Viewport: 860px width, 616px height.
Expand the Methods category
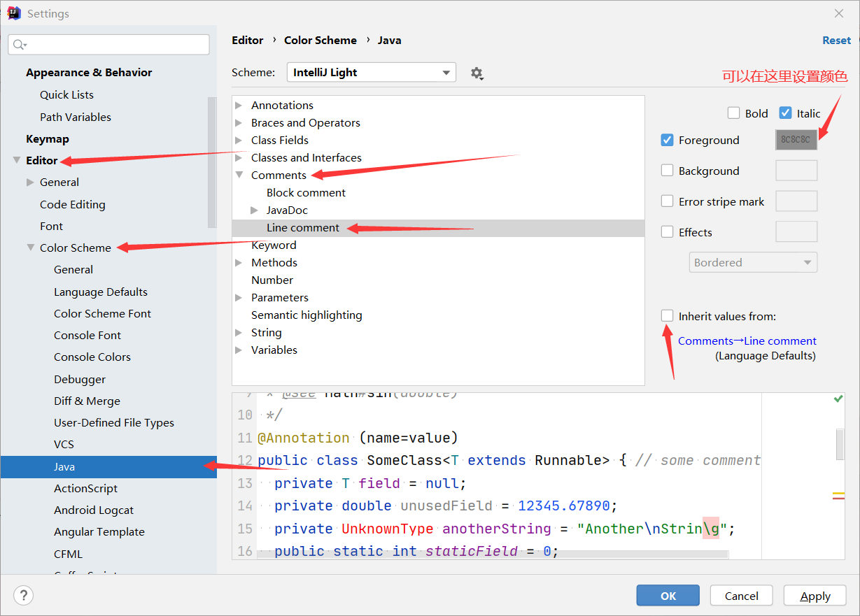point(239,262)
